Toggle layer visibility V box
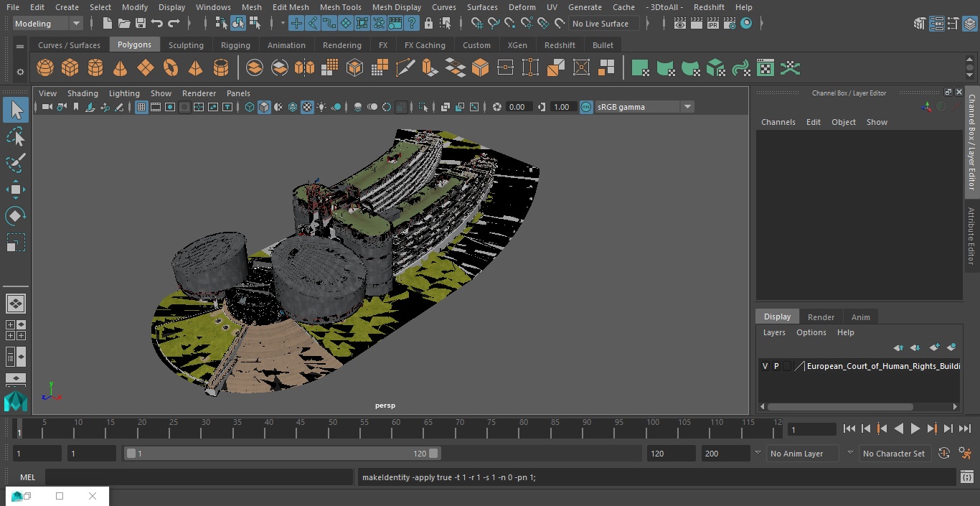Viewport: 980px width, 506px height. pos(765,366)
